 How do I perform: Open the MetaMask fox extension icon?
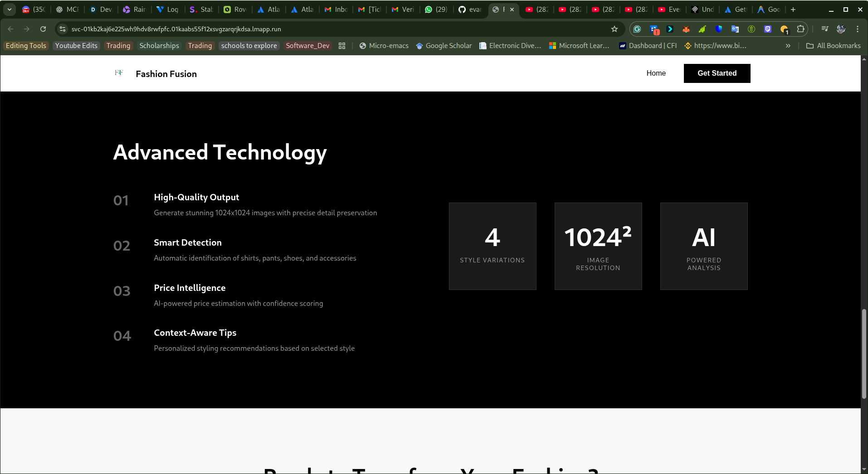[686, 29]
